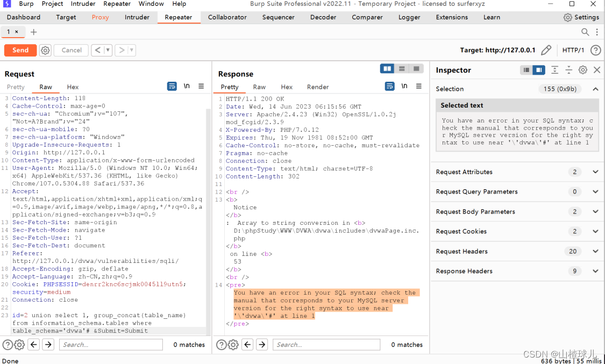Viewport: 605px width, 364px height.
Task: Open Inspector settings gear
Action: pyautogui.click(x=582, y=70)
